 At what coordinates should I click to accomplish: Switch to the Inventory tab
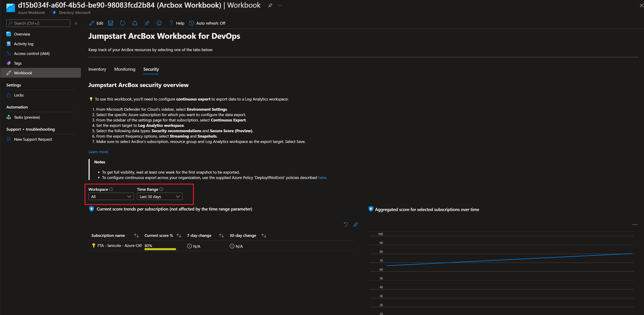point(97,69)
